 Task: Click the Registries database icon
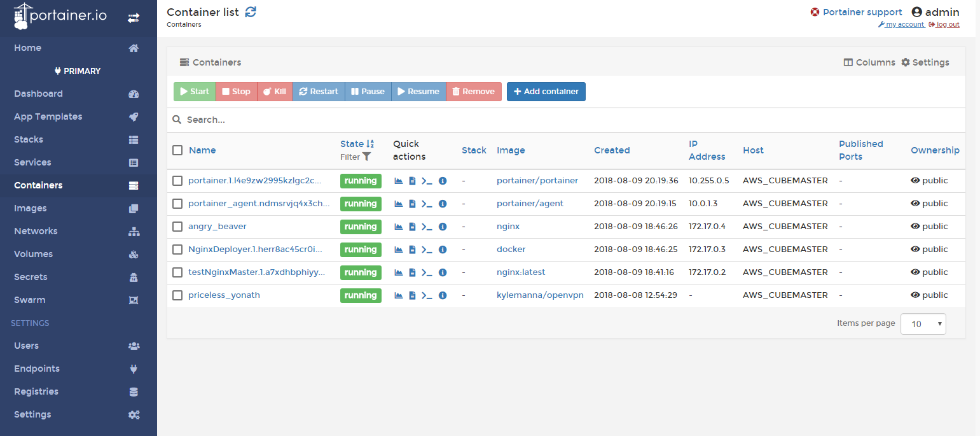click(x=134, y=391)
